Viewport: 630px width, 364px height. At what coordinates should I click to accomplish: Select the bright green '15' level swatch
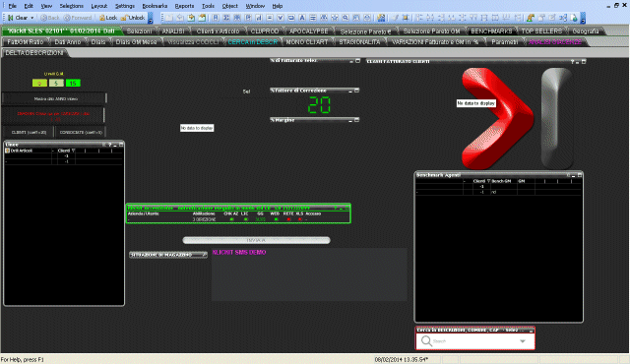pos(73,83)
